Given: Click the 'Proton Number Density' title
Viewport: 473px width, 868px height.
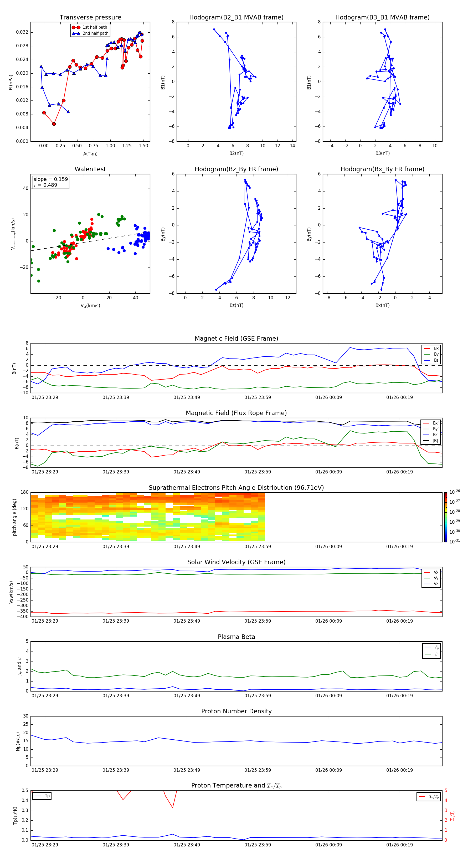Looking at the screenshot, I should (236, 711).
